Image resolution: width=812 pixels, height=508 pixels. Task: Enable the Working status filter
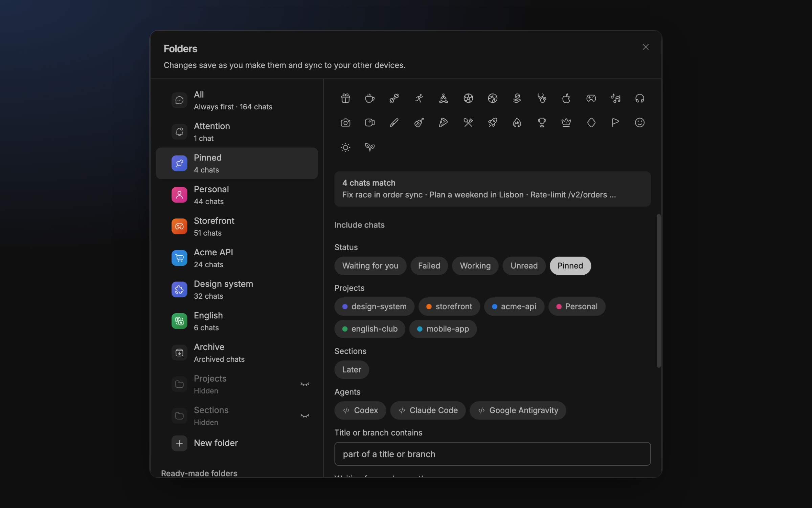(475, 266)
